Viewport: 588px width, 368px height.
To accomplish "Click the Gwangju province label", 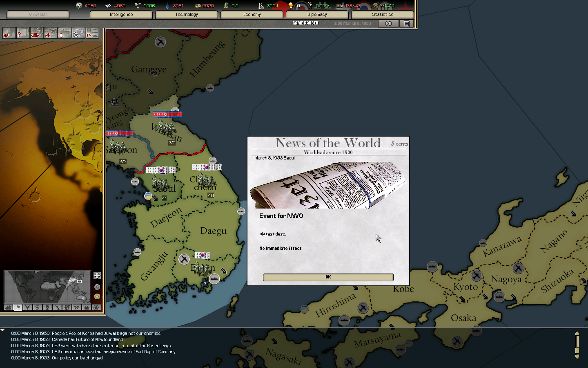I will click(x=154, y=266).
